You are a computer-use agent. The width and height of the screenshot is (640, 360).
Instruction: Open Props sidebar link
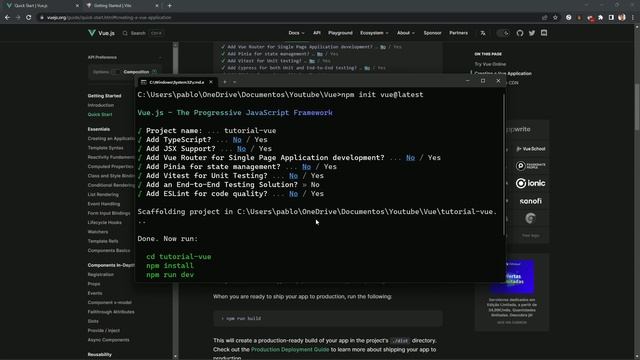tap(94, 284)
